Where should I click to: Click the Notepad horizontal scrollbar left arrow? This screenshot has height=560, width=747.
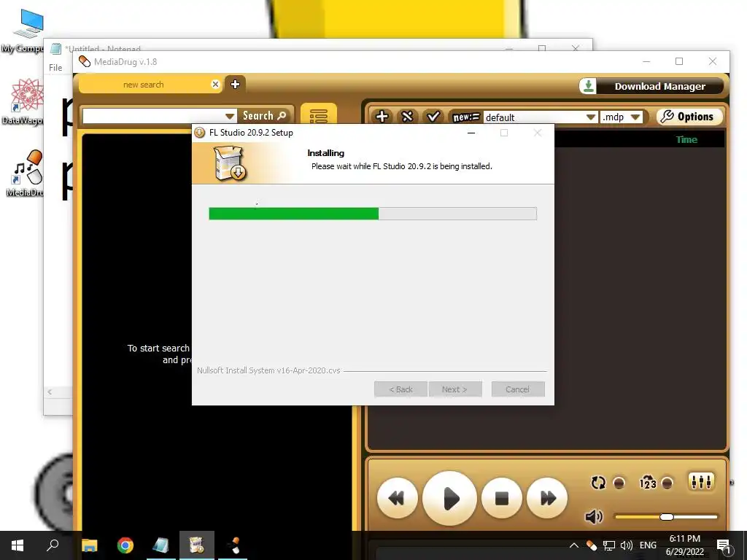pyautogui.click(x=50, y=392)
